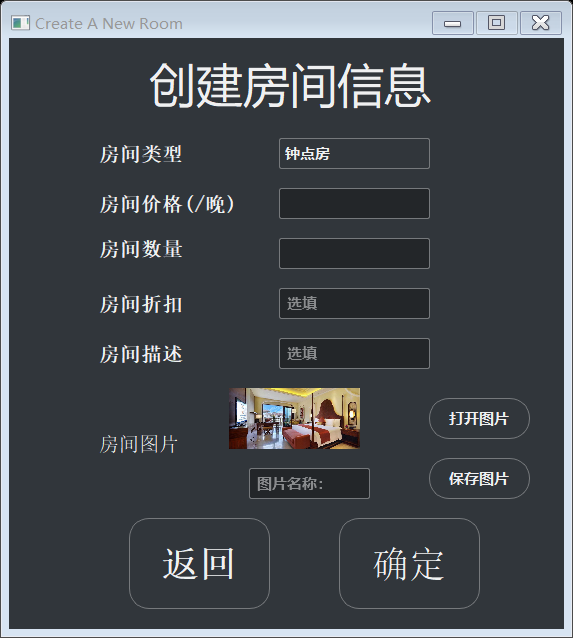Click the 房间描述 label
The width and height of the screenshot is (573, 638).
click(141, 354)
